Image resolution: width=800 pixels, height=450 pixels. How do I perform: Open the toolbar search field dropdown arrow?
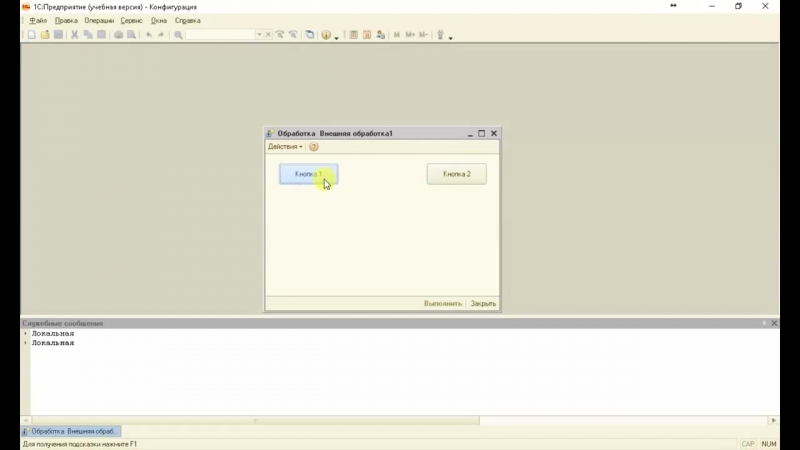[259, 35]
